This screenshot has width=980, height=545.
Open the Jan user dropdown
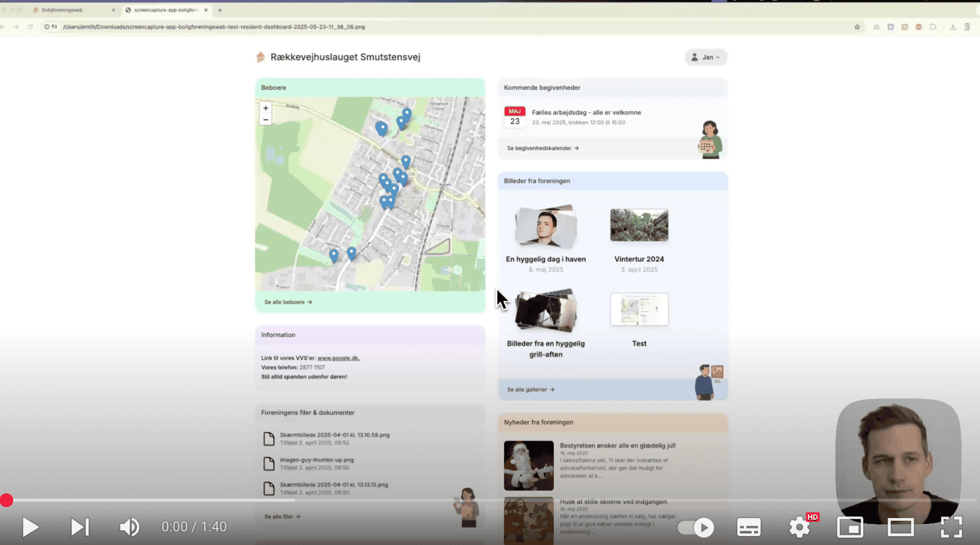706,57
